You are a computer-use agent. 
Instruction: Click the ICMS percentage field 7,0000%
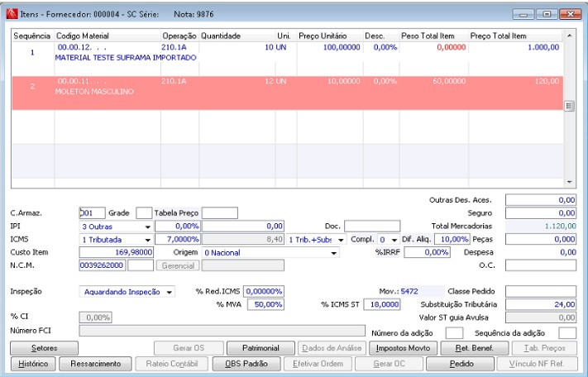pyautogui.click(x=178, y=239)
